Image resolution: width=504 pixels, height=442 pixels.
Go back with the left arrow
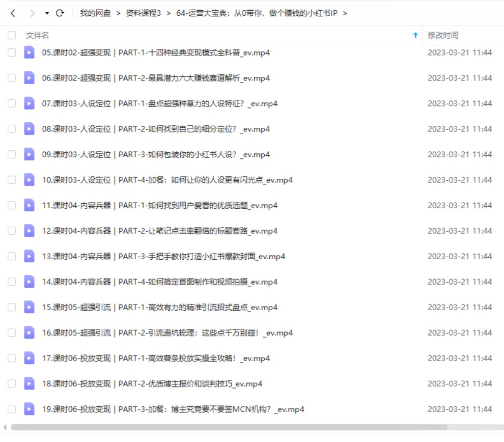click(13, 13)
